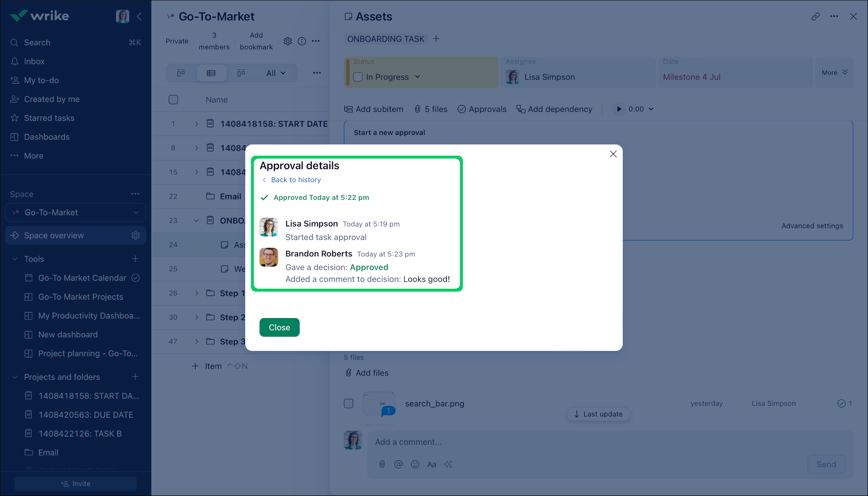
Task: Open the emoji picker in comment box
Action: click(x=415, y=464)
